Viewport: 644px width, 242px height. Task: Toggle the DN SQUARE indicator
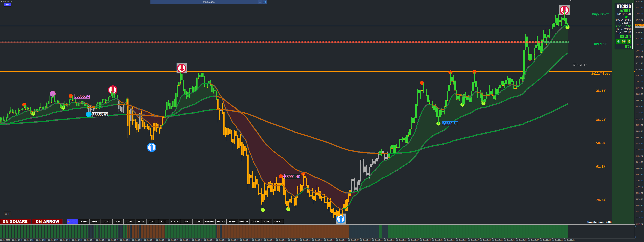click(x=15, y=222)
